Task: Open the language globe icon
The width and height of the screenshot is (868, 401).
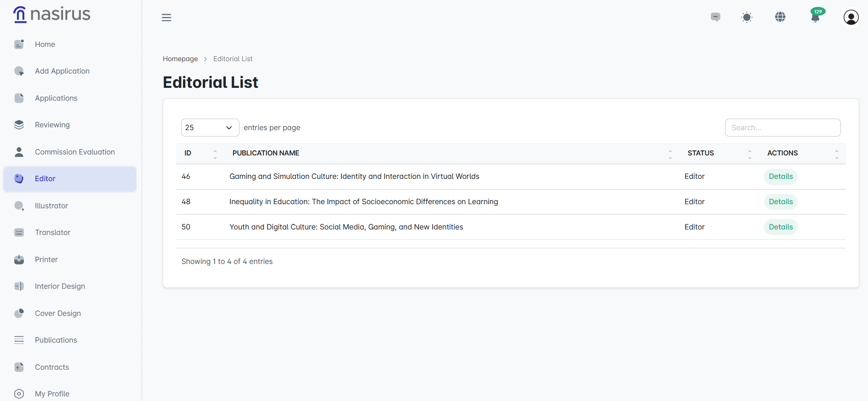Action: point(780,17)
